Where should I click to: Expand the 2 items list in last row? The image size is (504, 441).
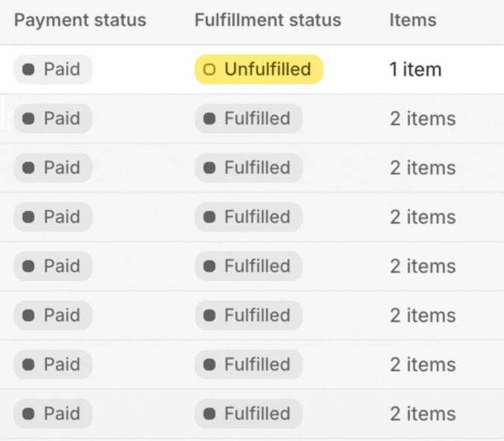[423, 413]
